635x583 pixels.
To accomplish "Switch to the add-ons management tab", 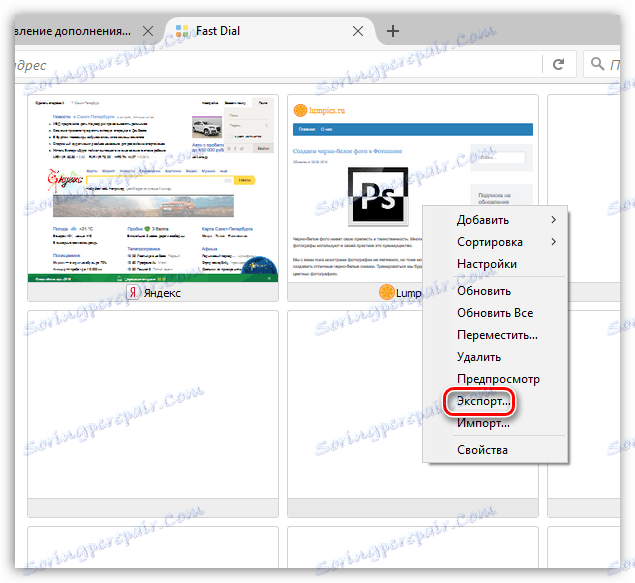I will (x=85, y=31).
